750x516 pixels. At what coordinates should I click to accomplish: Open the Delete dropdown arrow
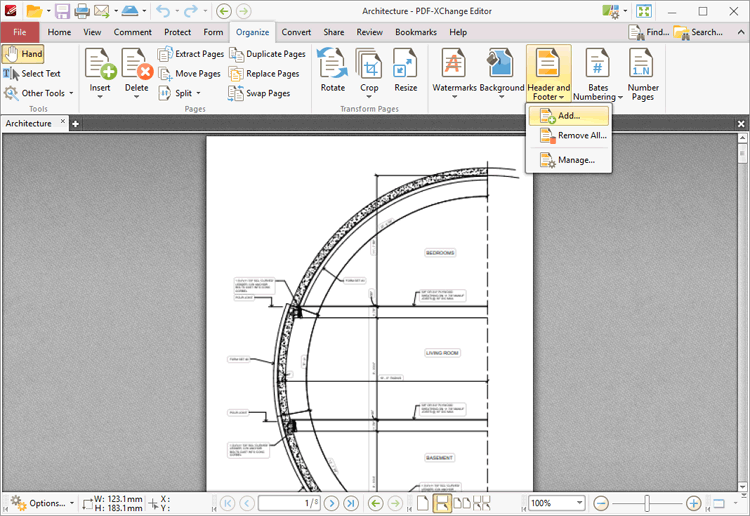[136, 97]
